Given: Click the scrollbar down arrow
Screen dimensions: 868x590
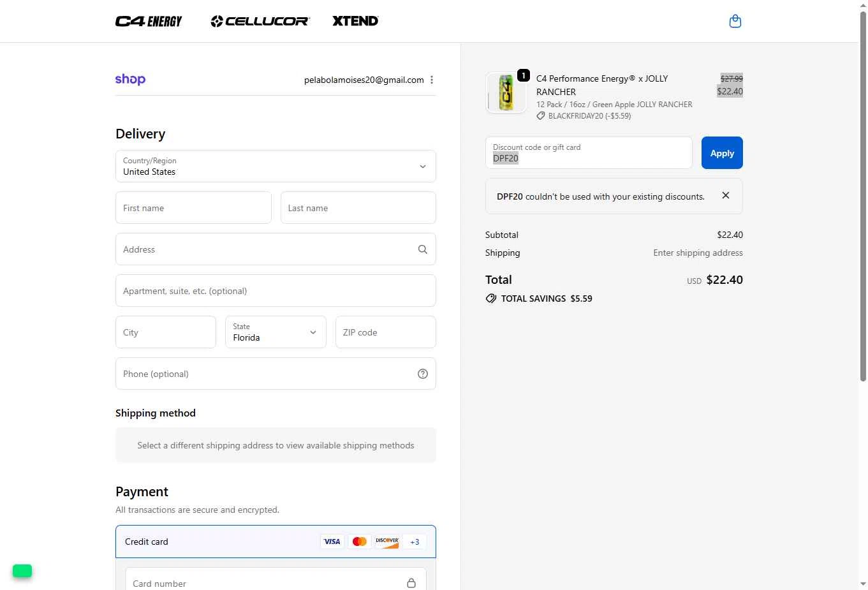Looking at the screenshot, I should point(863,584).
